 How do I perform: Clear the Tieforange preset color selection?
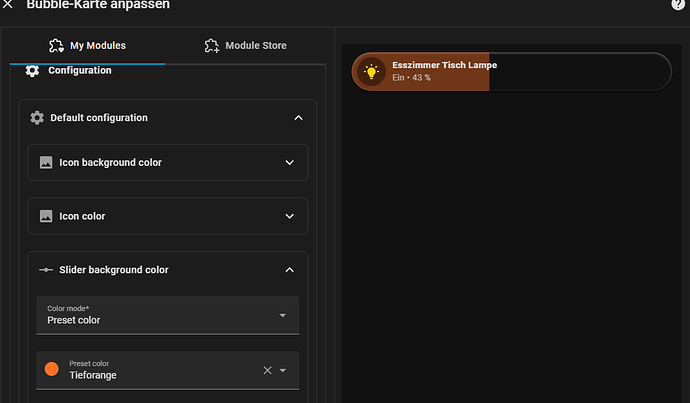pos(267,370)
